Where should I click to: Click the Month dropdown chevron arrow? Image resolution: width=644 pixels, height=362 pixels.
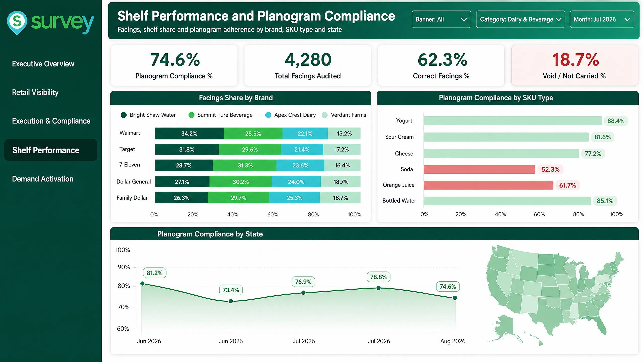627,19
